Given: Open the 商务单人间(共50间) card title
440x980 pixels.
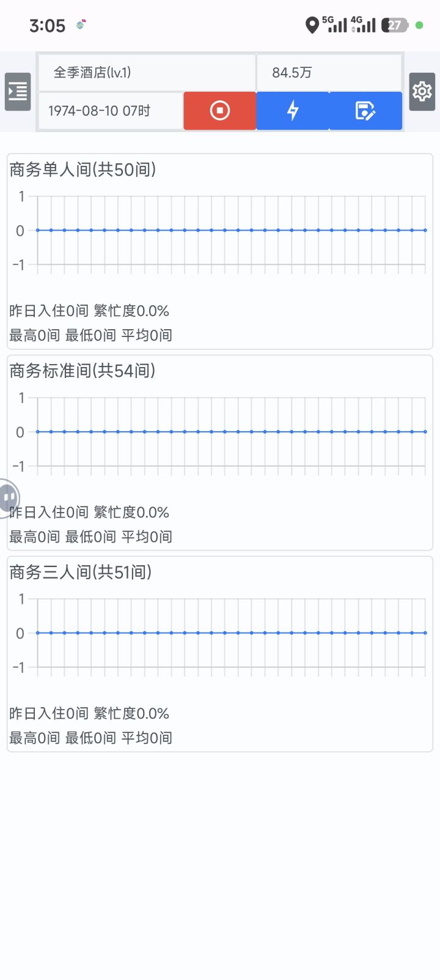Looking at the screenshot, I should pos(82,169).
